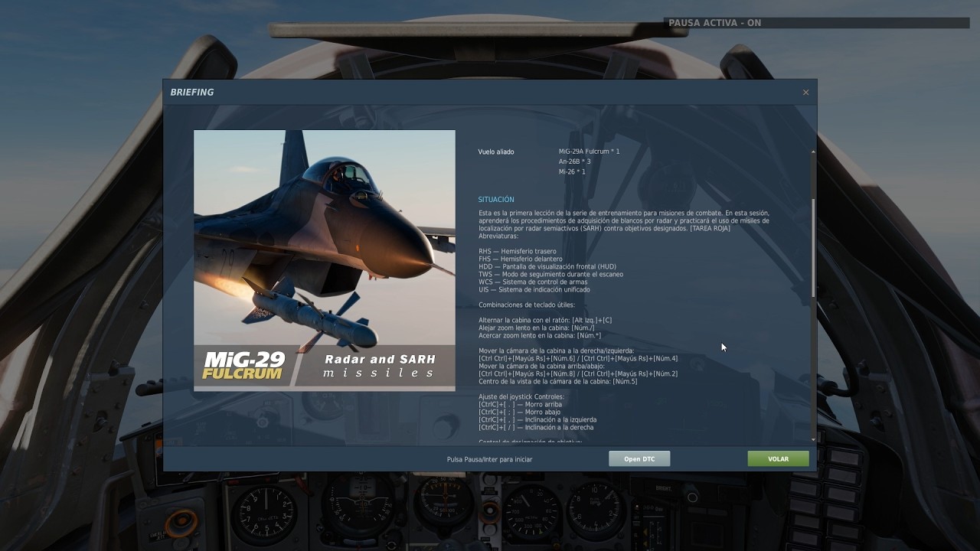Click 'FHS — Hemisferio delantero' line
The image size is (980, 551).
click(521, 259)
